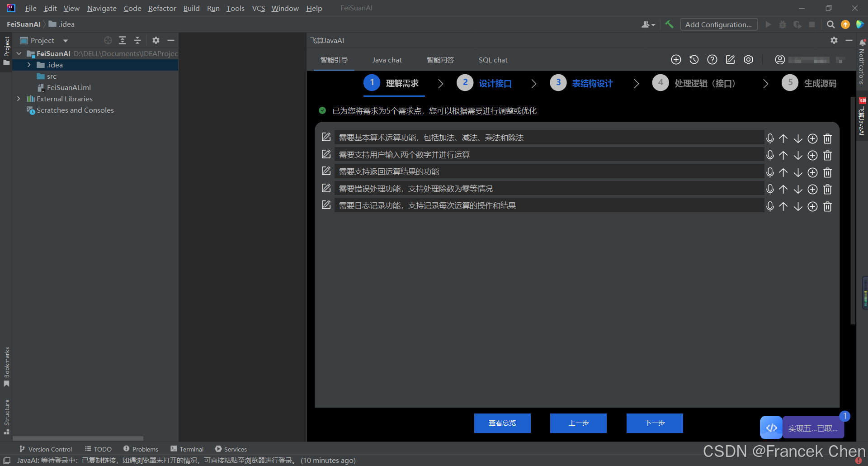Hide the JavaAI tool window
868x466 pixels.
coord(849,40)
